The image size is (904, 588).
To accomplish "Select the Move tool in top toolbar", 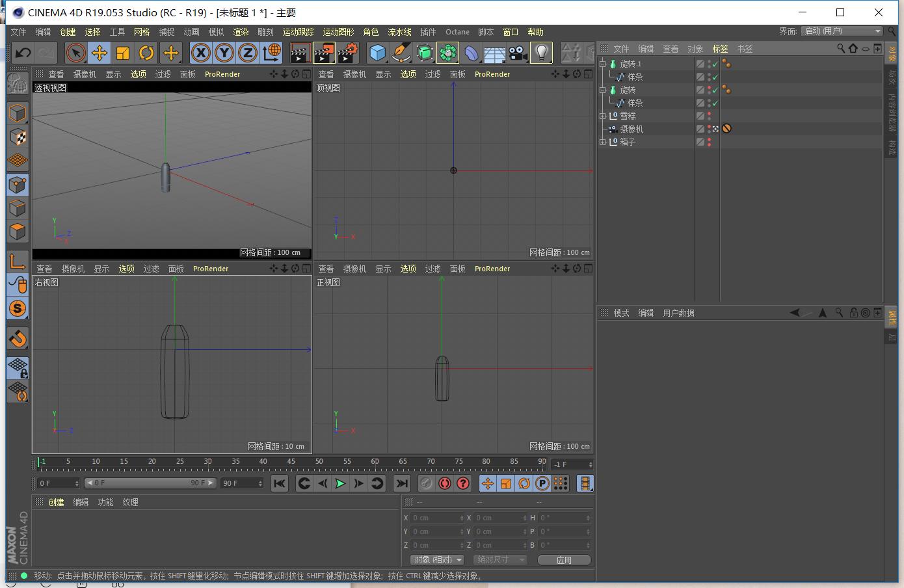I will pos(100,53).
